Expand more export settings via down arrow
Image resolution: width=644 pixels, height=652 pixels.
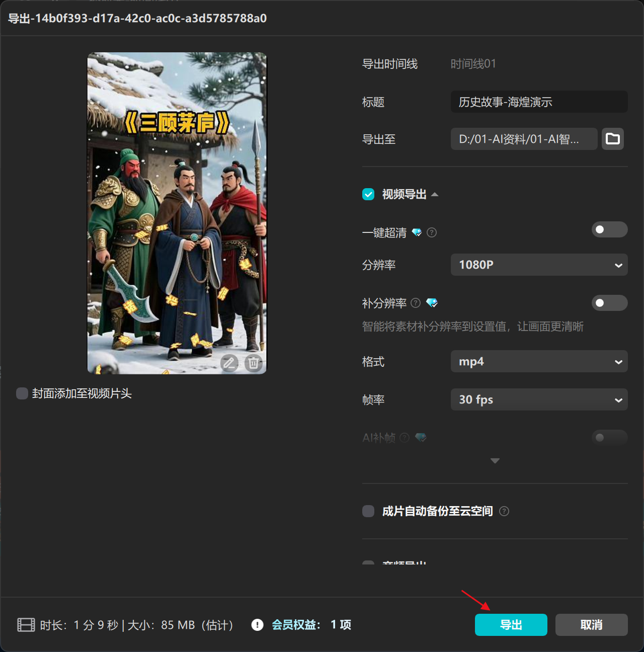(x=495, y=460)
